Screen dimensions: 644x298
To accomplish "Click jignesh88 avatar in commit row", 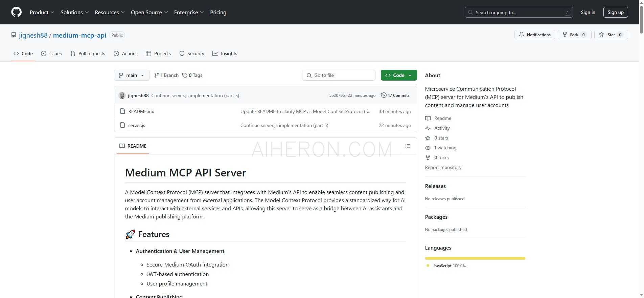I will pos(122,95).
